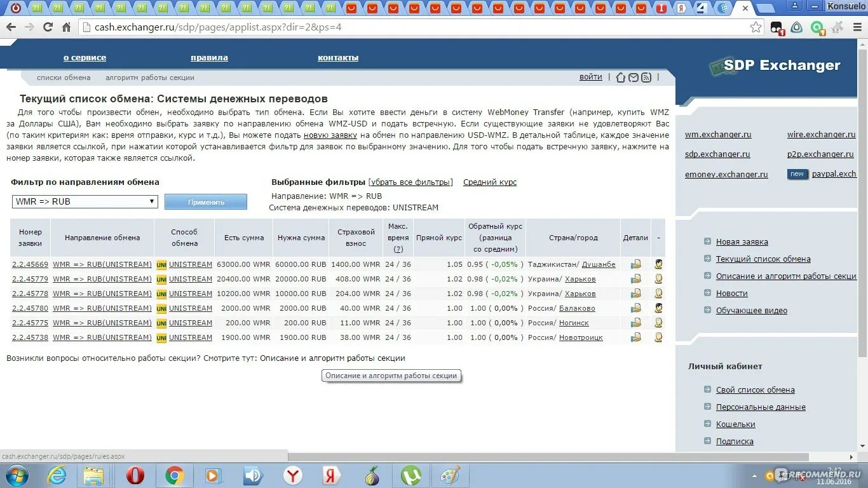Click the (?) help link under Макс. время
The height and width of the screenshot is (488, 868).
pyautogui.click(x=398, y=249)
